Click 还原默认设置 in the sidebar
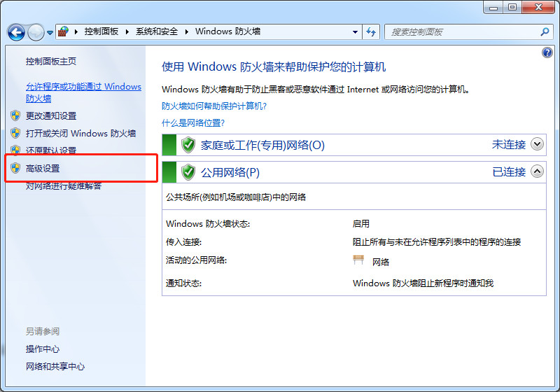This screenshot has height=392, width=560. pos(51,150)
